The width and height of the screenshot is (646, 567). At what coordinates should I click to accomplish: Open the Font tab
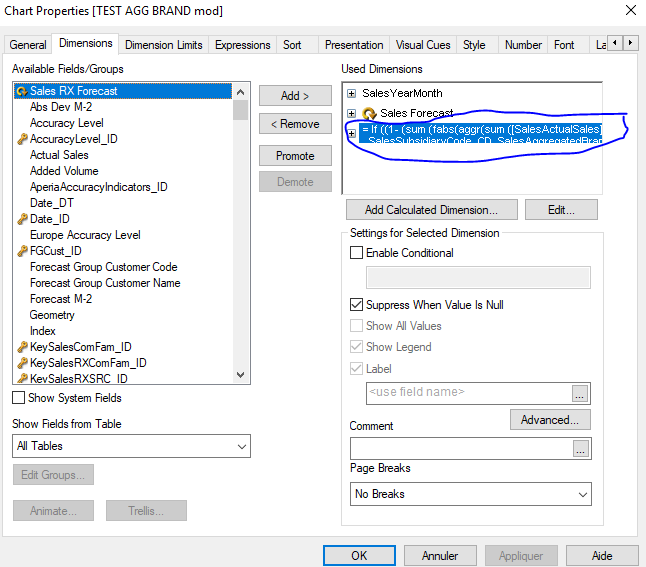coord(564,45)
